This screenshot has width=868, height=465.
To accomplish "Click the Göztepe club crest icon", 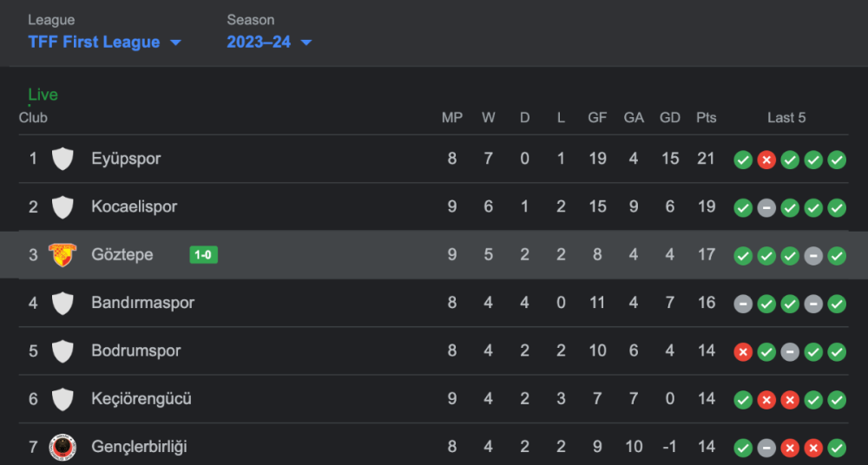I will [x=62, y=255].
